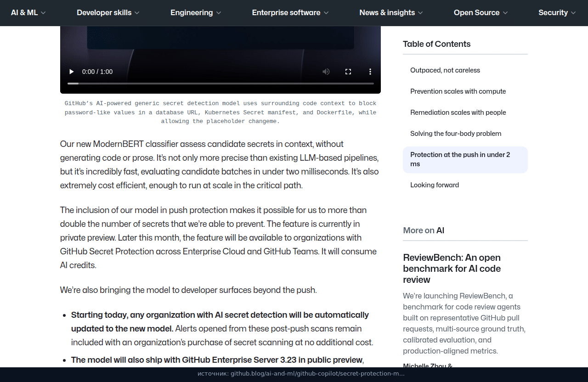This screenshot has width=588, height=382.
Task: Click the ReviewBench article summary text
Action: (x=464, y=323)
